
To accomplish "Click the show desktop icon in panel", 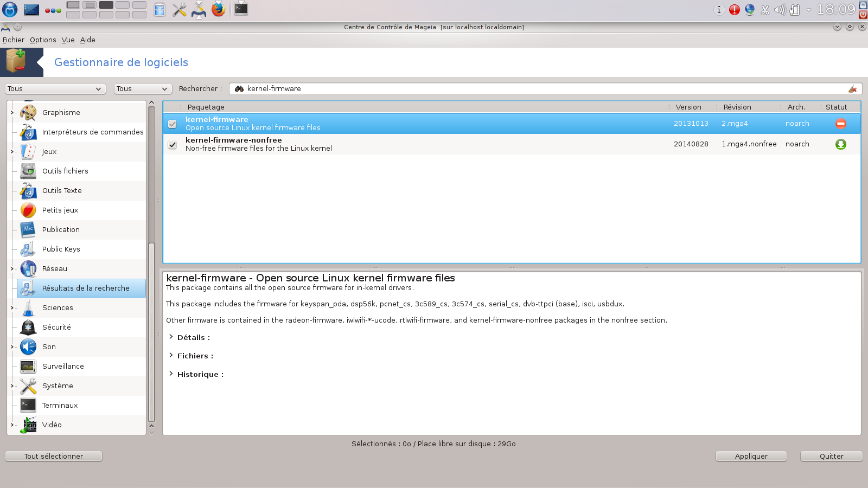I will coord(31,9).
